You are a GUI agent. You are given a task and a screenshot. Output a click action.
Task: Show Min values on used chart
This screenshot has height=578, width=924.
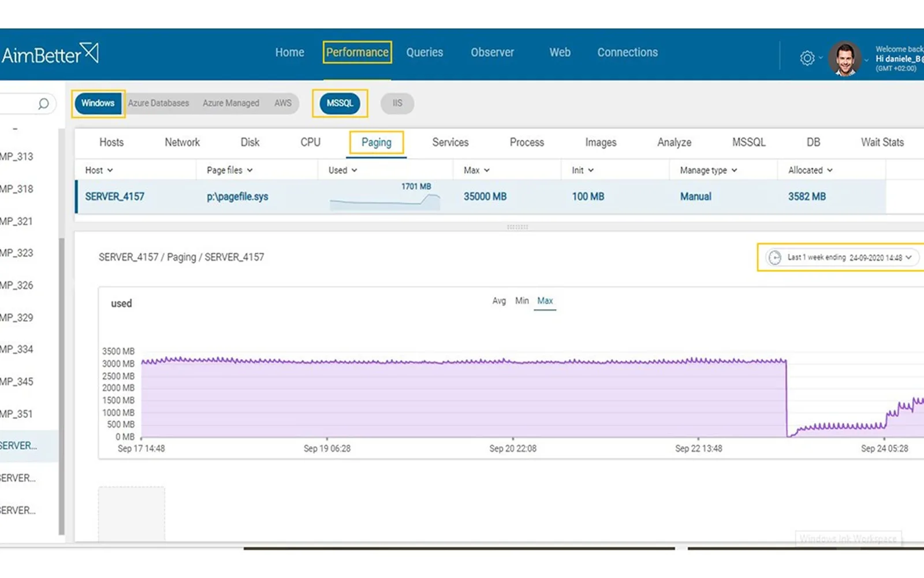[522, 301]
